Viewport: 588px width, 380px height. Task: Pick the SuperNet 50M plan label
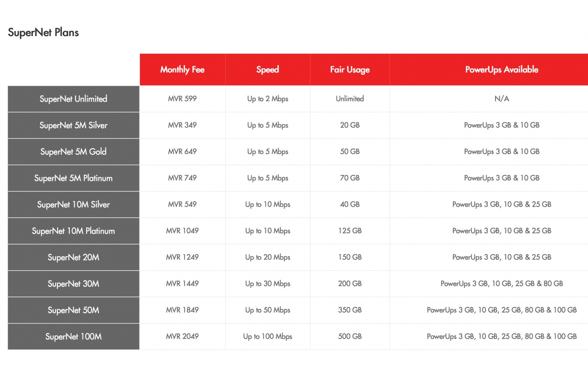click(x=73, y=310)
